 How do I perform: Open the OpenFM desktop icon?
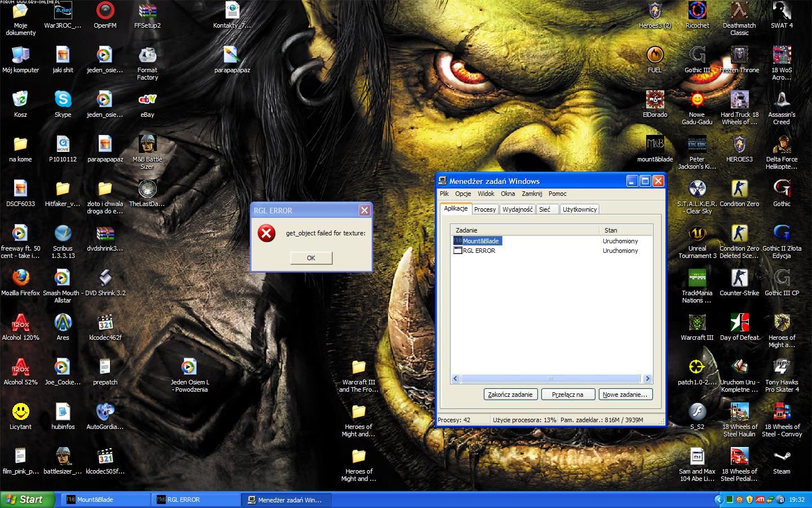(x=105, y=15)
